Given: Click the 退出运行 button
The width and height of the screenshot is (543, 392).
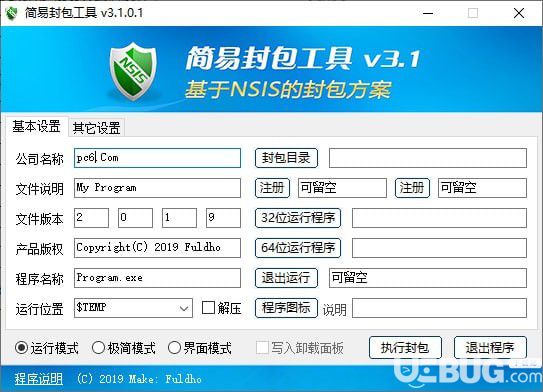Looking at the screenshot, I should coord(286,278).
